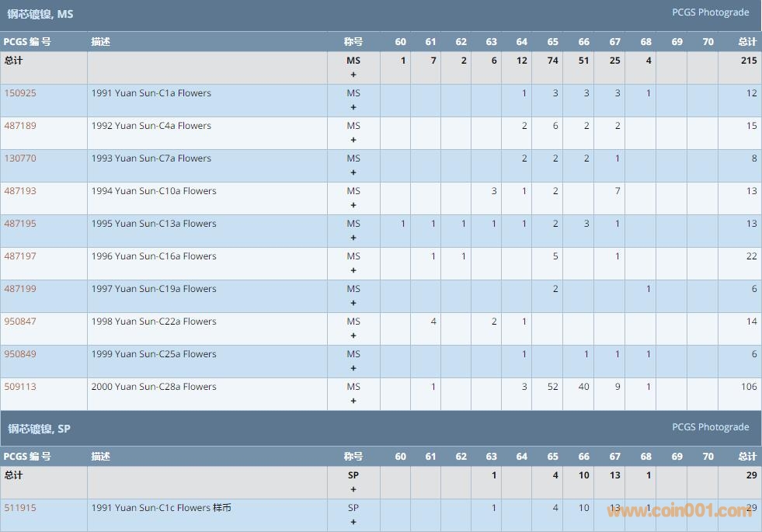Viewport: 762px width, 532px height.
Task: Expand plus grades for 2000 Yuan Sun-C28a row
Action: (353, 402)
